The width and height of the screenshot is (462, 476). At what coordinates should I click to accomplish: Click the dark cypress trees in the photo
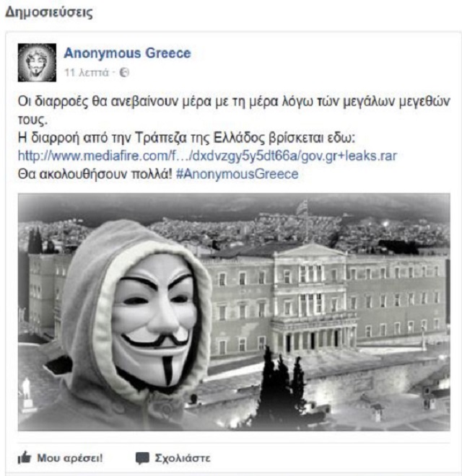coord(279,384)
